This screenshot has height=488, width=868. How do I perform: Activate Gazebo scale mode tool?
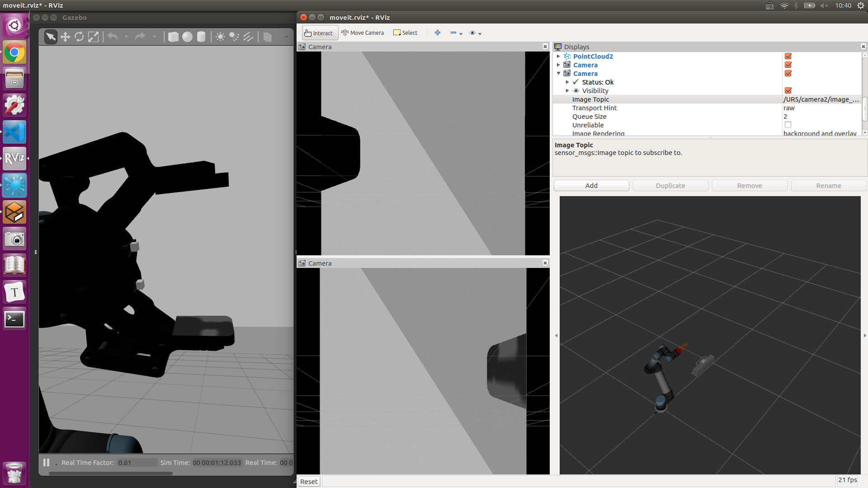coord(93,37)
